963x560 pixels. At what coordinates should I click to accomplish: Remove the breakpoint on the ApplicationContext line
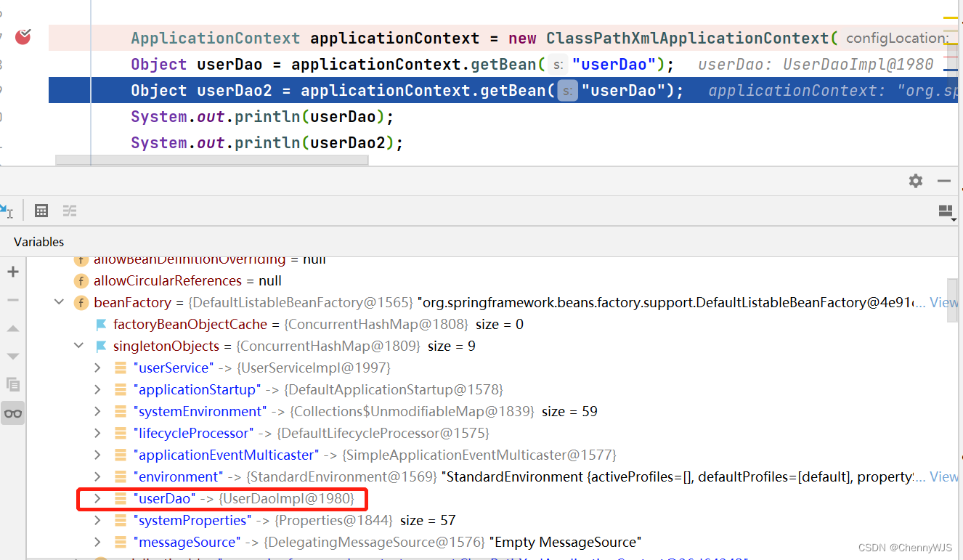coord(23,36)
